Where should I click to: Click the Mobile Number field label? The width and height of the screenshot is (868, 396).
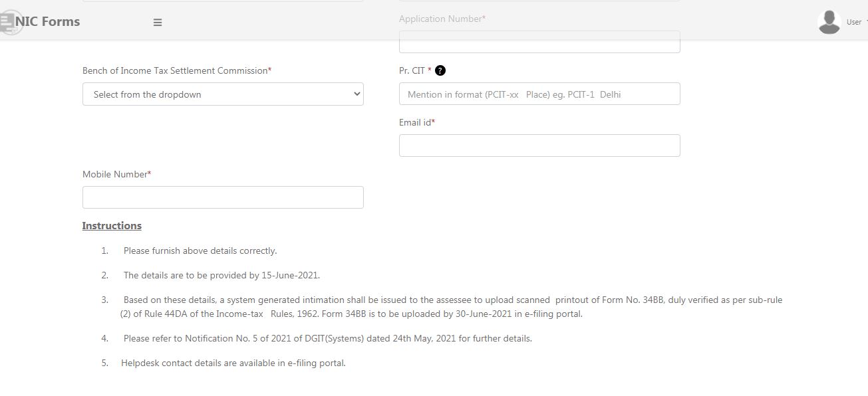(116, 173)
